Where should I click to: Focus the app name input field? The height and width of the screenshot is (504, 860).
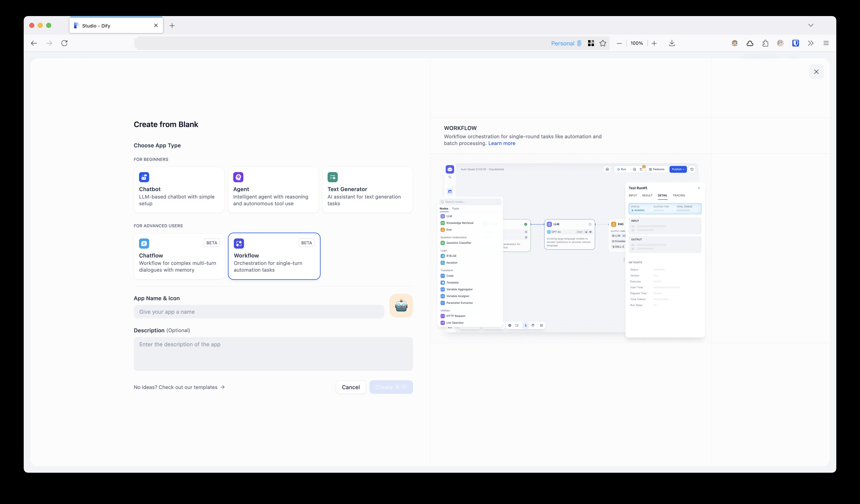(x=259, y=312)
